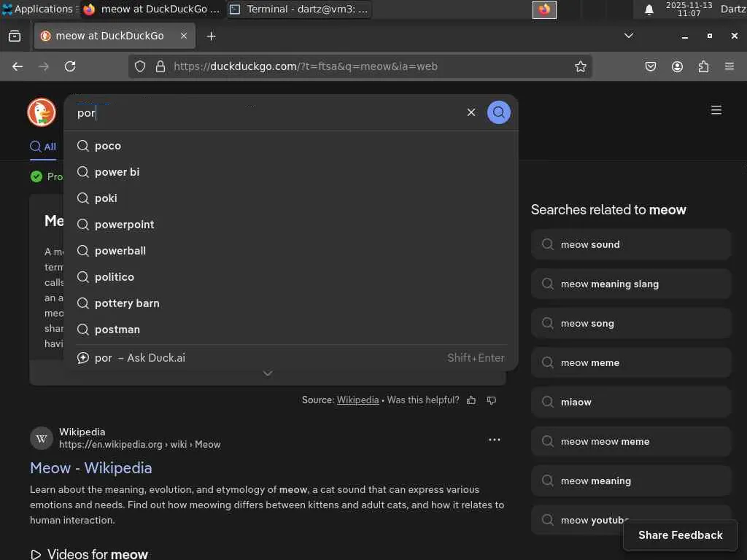Select suggestion power bi
This screenshot has width=747, height=560.
[290, 172]
